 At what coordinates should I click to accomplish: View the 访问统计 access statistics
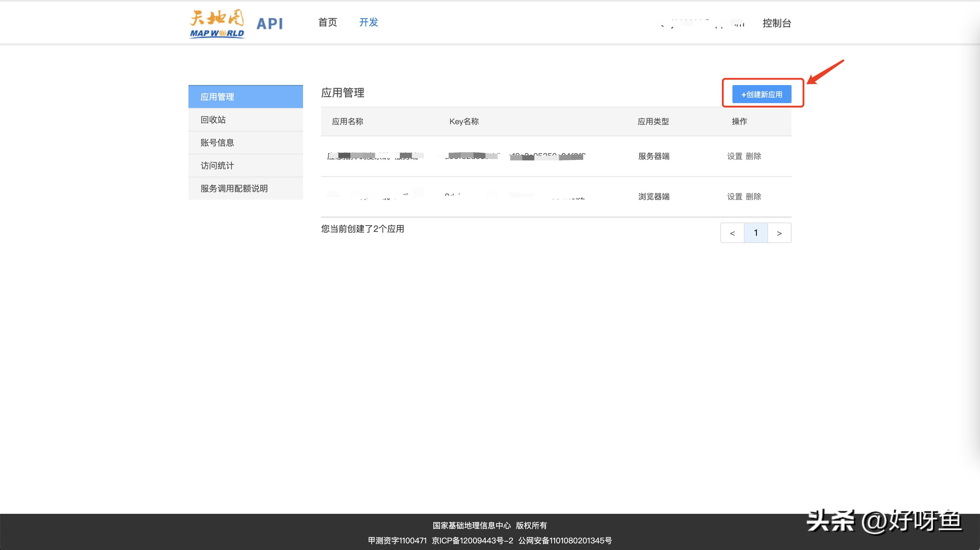click(217, 166)
